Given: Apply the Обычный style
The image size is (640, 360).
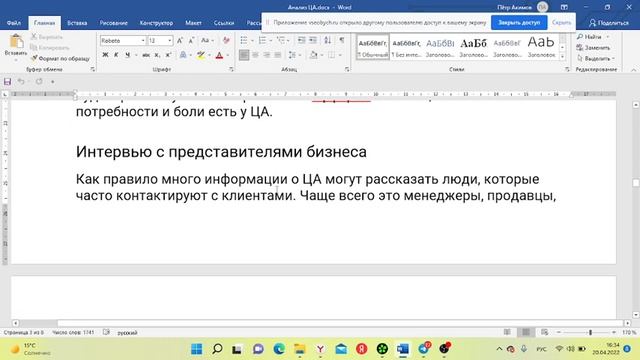Looking at the screenshot, I should (x=373, y=47).
